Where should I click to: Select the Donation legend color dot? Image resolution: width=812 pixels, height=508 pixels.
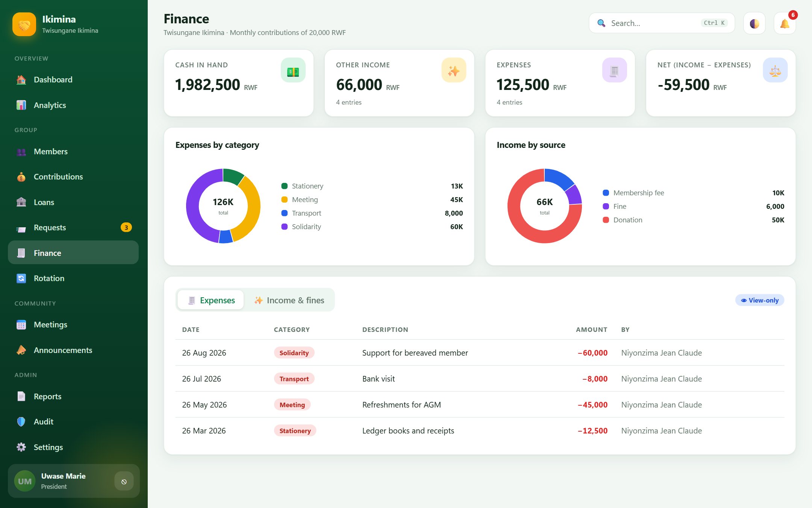pos(606,220)
